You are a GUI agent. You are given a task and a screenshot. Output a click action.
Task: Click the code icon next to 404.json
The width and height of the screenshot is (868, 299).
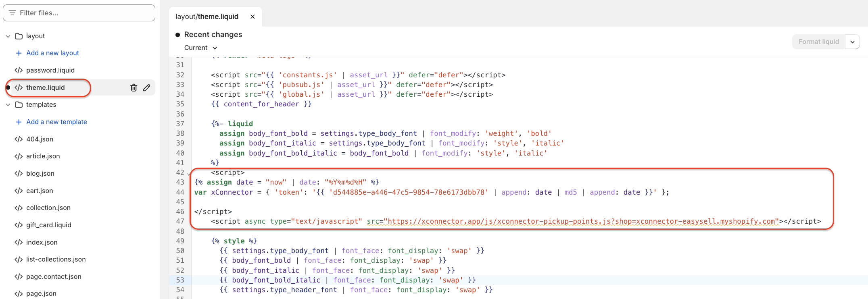19,139
